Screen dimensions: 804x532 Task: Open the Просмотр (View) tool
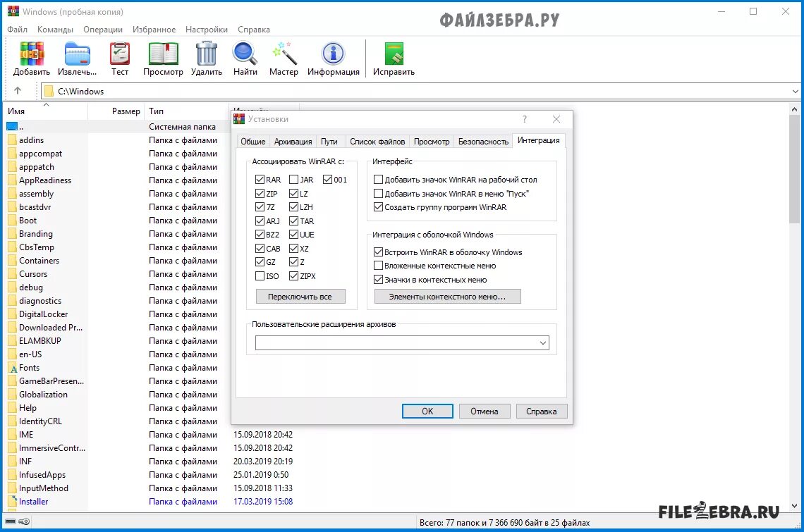(163, 55)
